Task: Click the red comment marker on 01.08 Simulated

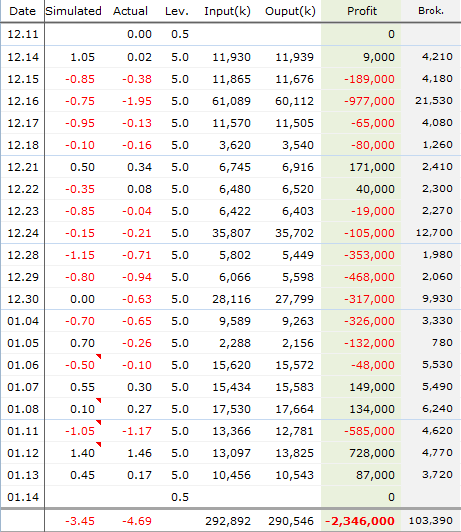Action: point(99,400)
